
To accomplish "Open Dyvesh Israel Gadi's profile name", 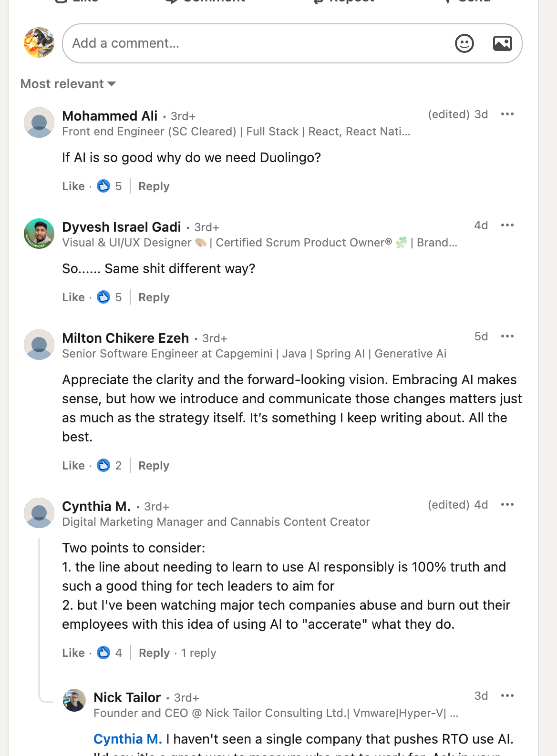I will (x=122, y=227).
